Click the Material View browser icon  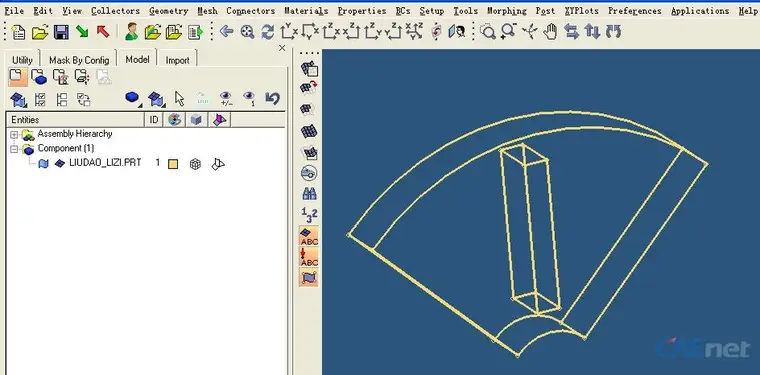click(x=61, y=77)
